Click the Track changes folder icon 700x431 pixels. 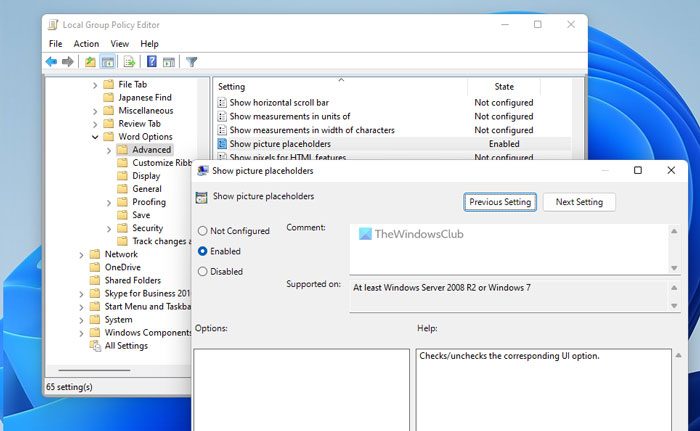[122, 241]
